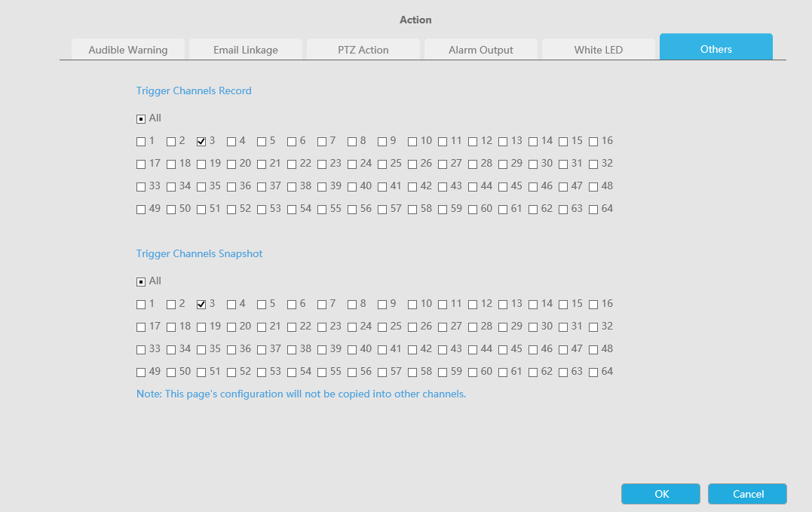The height and width of the screenshot is (512, 812).
Task: Check channel 12 in Trigger Channels Record
Action: [x=473, y=142]
